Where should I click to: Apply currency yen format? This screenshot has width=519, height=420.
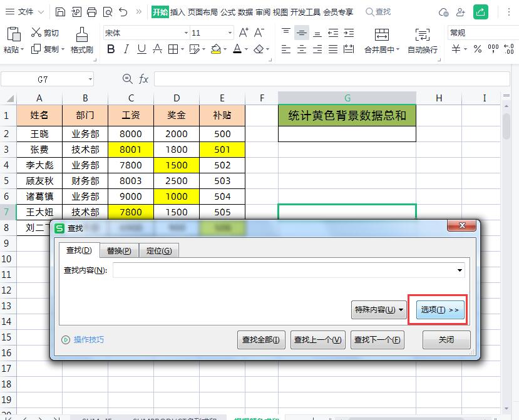point(456,49)
